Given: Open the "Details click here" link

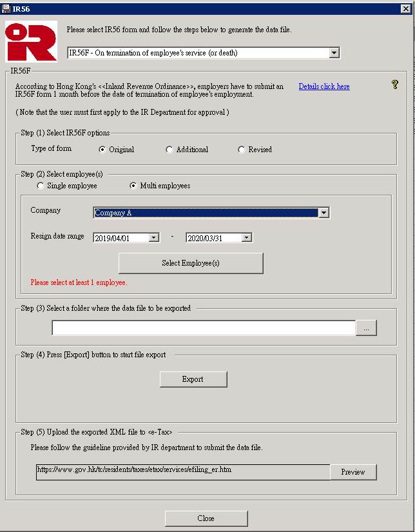Looking at the screenshot, I should [324, 86].
